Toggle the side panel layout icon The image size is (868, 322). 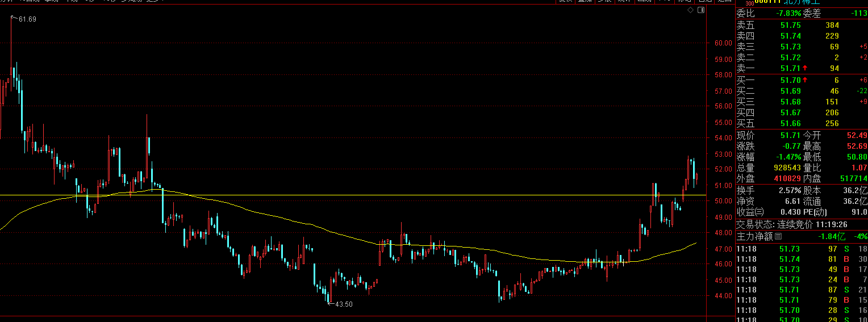[700, 10]
